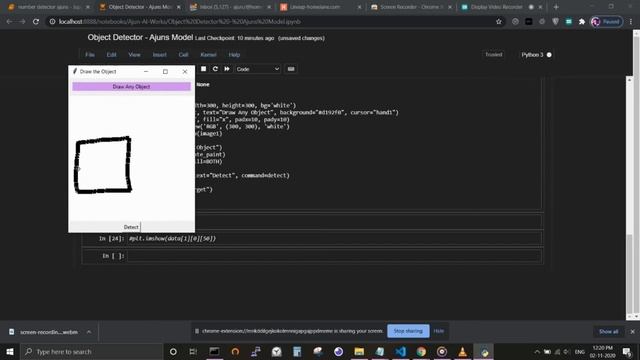Viewport: 640px width, 360px height.
Task: Switch to the Screen Recorder tab
Action: pyautogui.click(x=411, y=7)
